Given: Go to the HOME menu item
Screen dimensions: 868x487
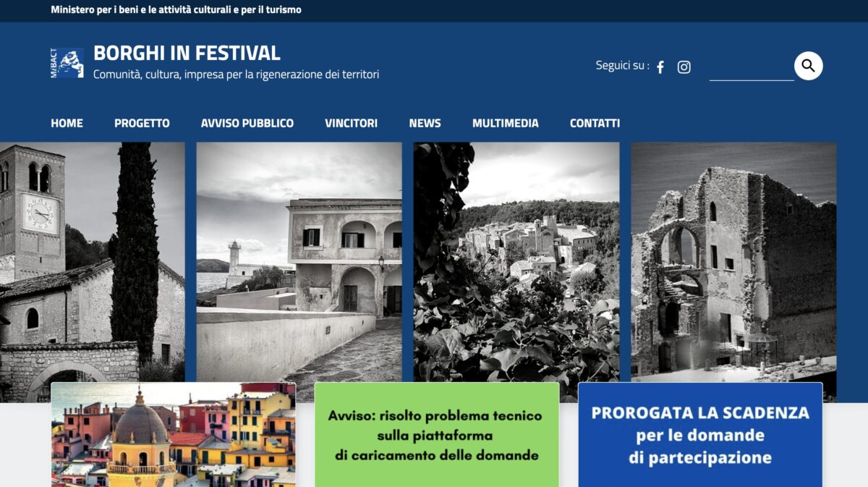Looking at the screenshot, I should [x=67, y=123].
